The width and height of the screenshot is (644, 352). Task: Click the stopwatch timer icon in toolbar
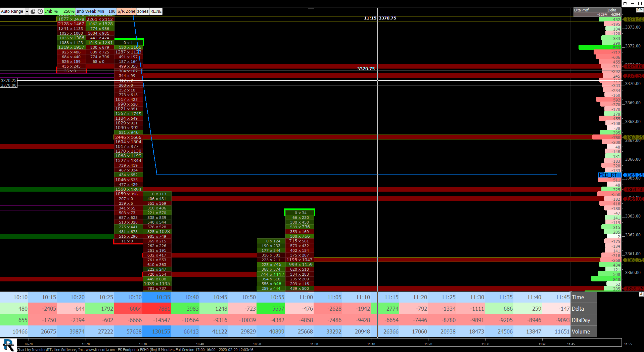click(x=33, y=11)
